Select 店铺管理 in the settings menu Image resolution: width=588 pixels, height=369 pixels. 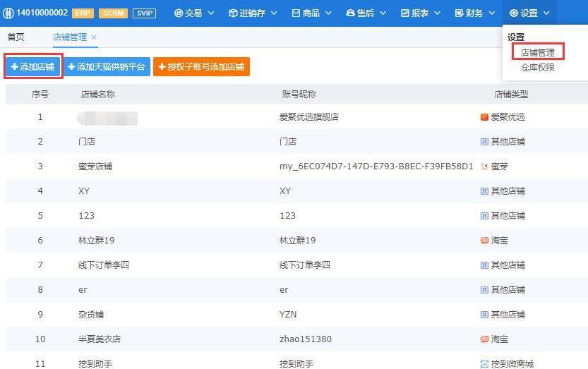coord(538,52)
